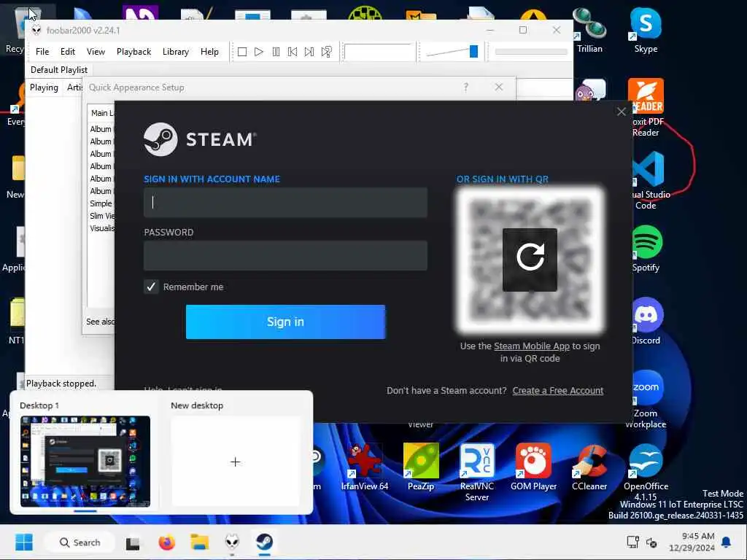Open the Windows Start menu
This screenshot has height=560, width=747.
point(24,542)
